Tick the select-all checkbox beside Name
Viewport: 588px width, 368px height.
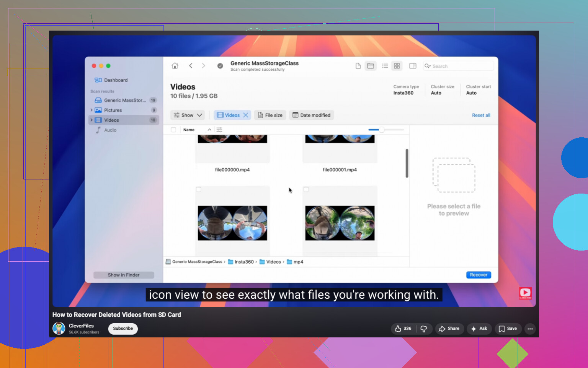point(173,130)
